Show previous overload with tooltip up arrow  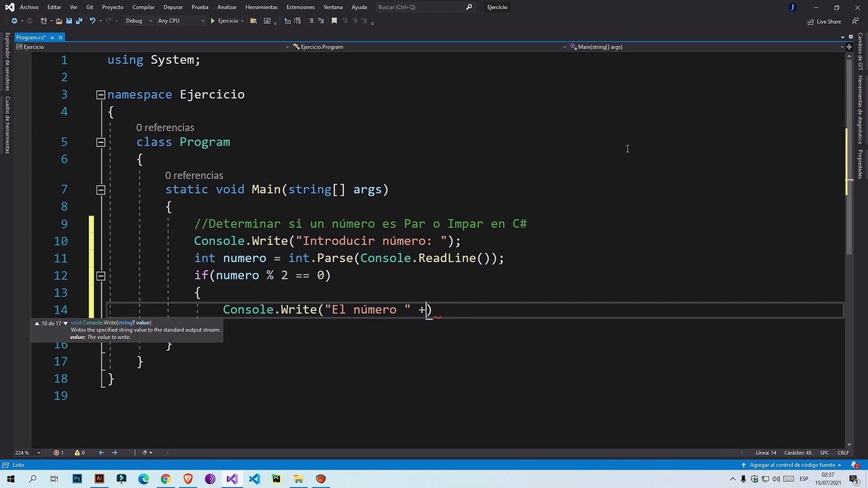[x=37, y=323]
